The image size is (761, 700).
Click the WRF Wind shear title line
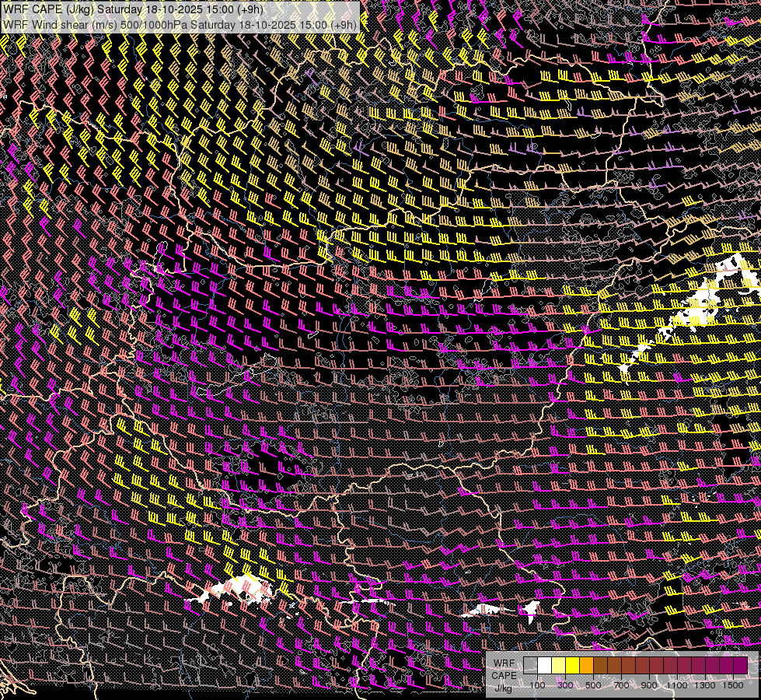tap(180, 24)
